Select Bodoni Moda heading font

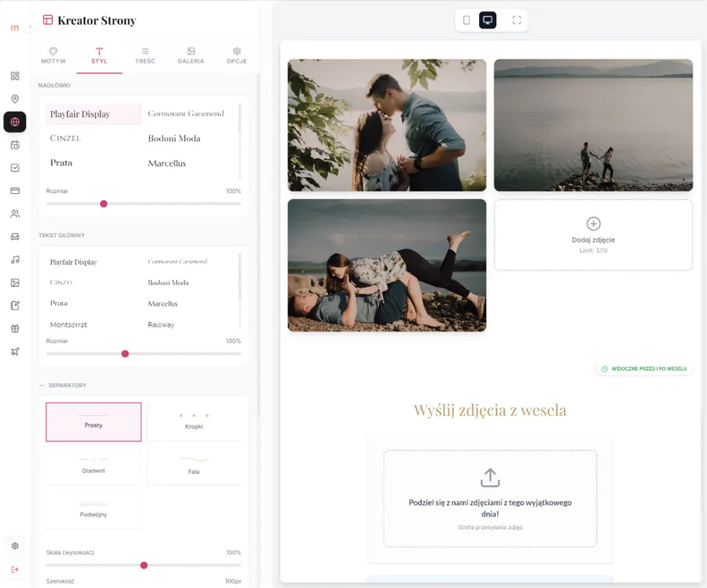coord(174,138)
